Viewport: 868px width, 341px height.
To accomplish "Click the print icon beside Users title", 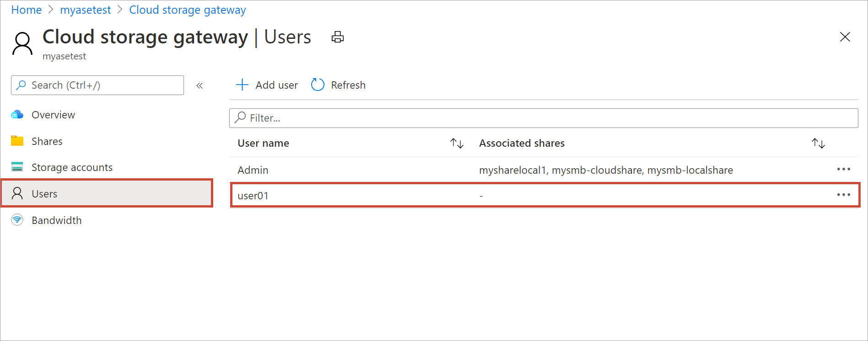I will click(x=338, y=37).
